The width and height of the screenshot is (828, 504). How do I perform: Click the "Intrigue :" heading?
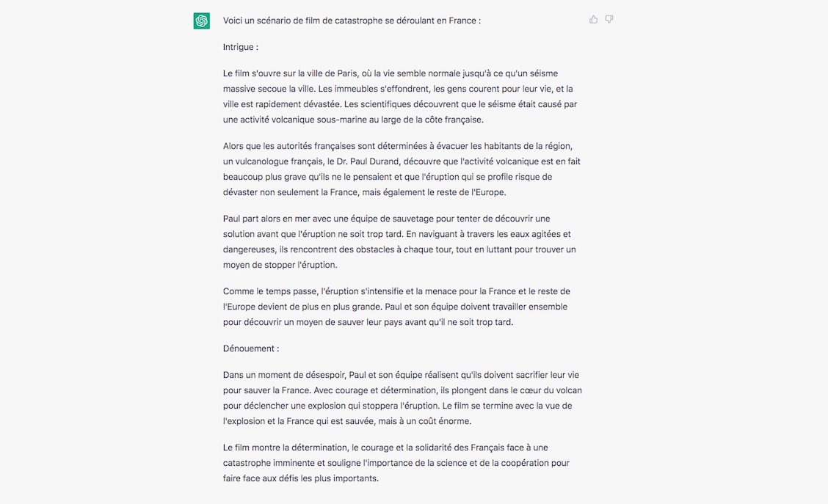click(241, 47)
